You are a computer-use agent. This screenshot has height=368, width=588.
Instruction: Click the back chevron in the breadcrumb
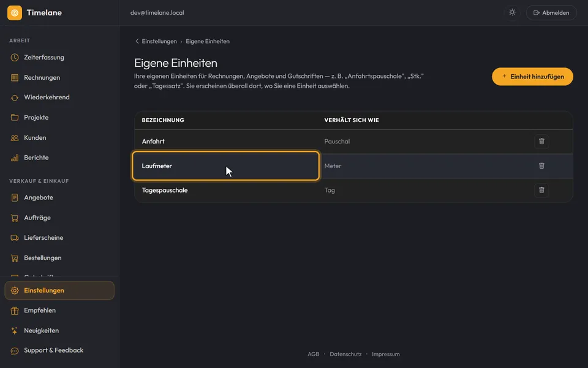pos(137,41)
